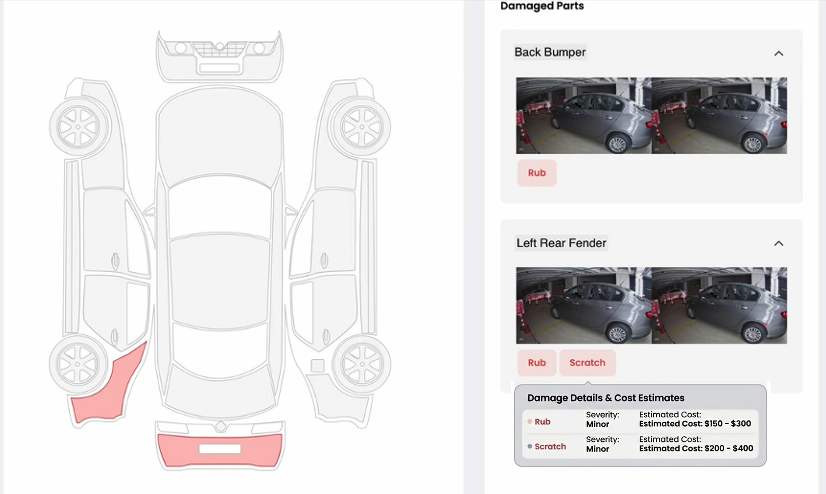The image size is (826, 494).
Task: Click the Rub tag under Back Bumper
Action: [537, 173]
